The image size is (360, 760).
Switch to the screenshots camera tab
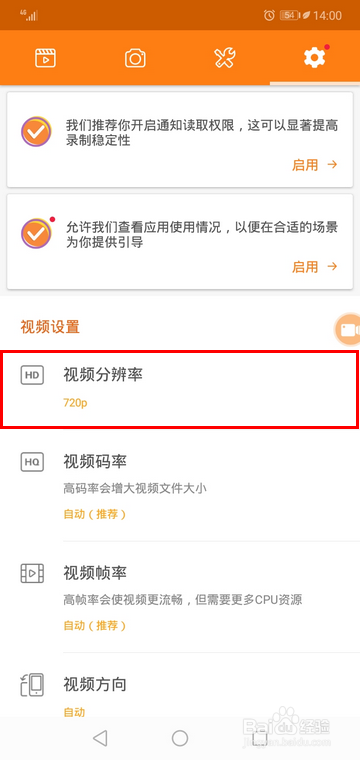[135, 58]
